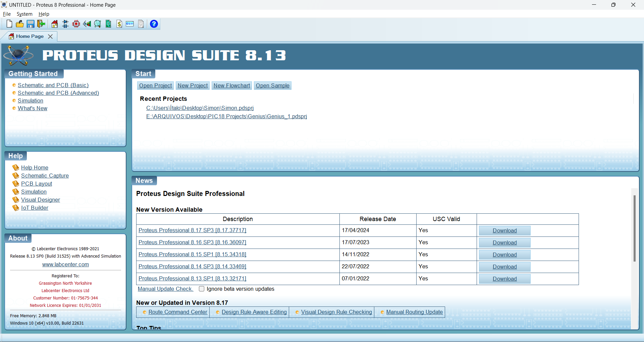Image resolution: width=644 pixels, height=342 pixels.
Task: Click the blue Help question icon
Action: (154, 24)
